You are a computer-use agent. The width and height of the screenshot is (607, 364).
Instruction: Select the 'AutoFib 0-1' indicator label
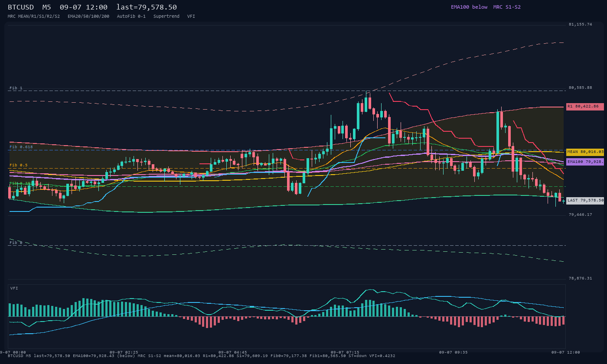(131, 16)
